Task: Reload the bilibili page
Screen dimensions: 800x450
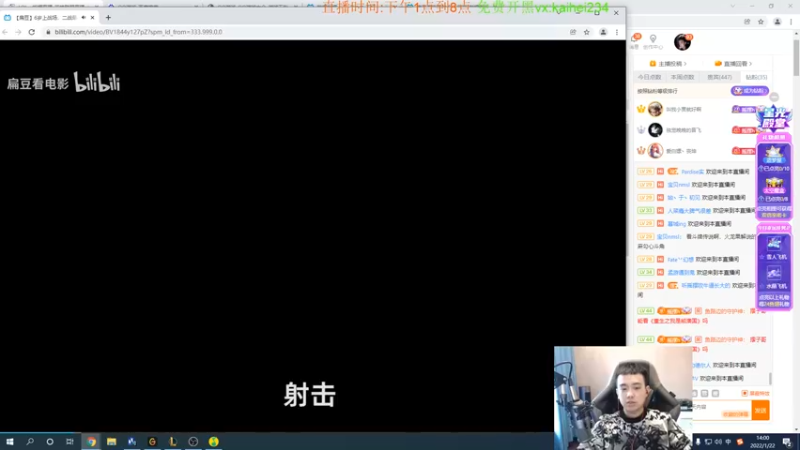Action: 32,32
